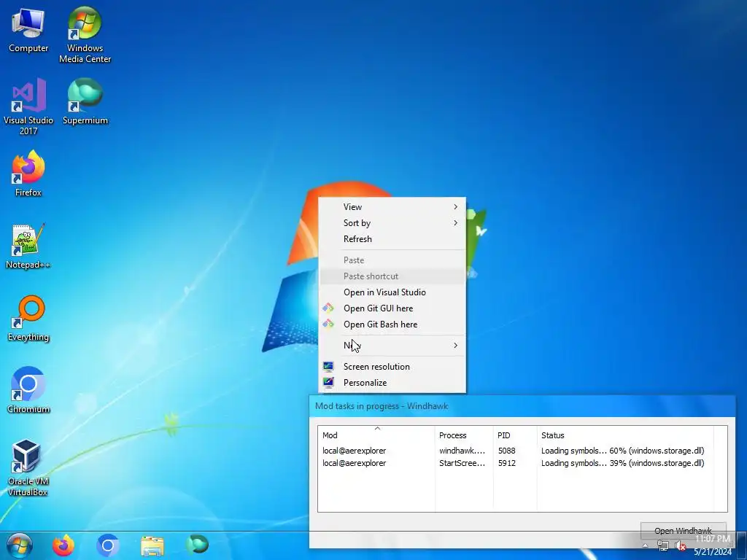Click the Git icon beside Open Git Bash here
Screen dimensions: 747x560
click(x=328, y=324)
